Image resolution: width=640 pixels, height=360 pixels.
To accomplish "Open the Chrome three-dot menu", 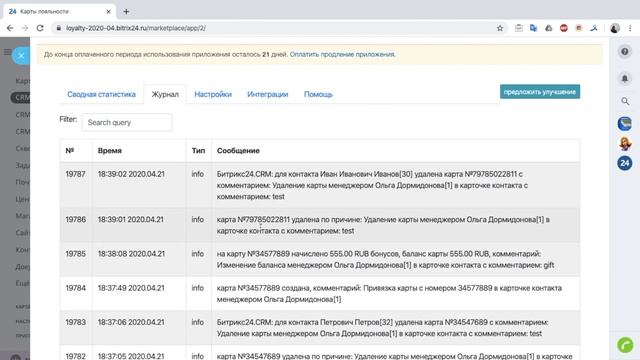I will point(630,28).
